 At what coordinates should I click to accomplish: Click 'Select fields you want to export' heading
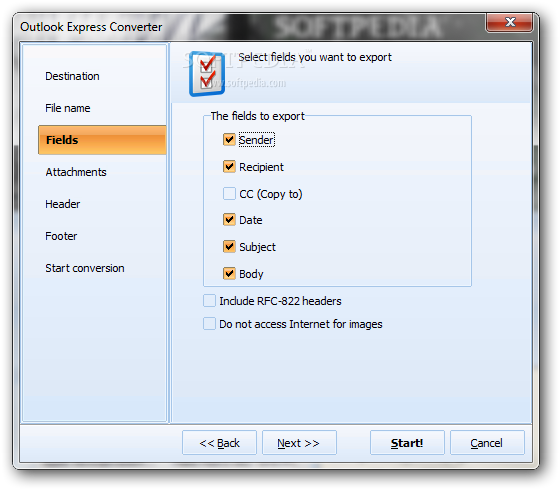click(x=315, y=57)
